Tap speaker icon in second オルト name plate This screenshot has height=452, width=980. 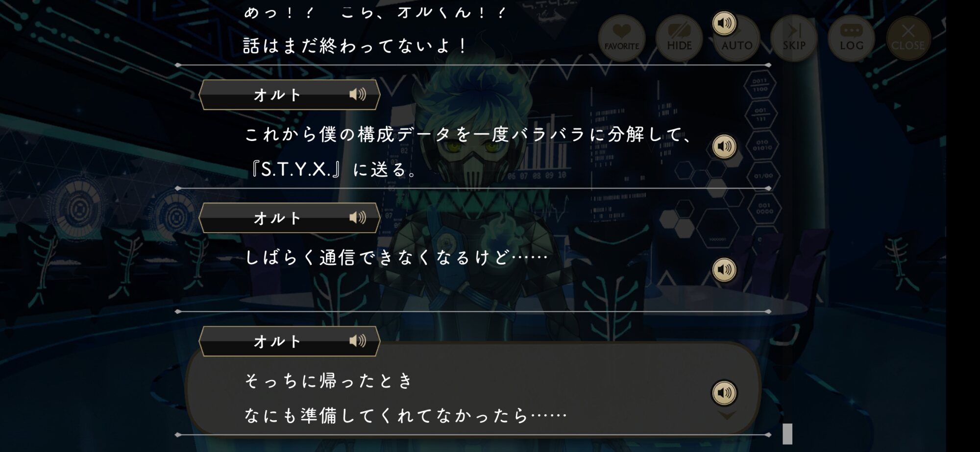(358, 217)
